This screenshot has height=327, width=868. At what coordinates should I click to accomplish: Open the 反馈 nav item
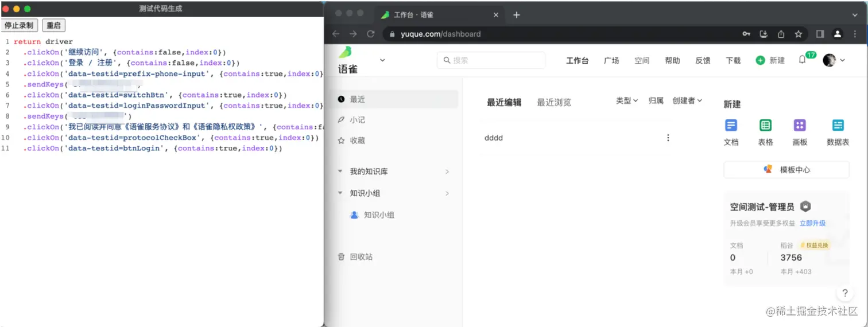[x=703, y=60]
